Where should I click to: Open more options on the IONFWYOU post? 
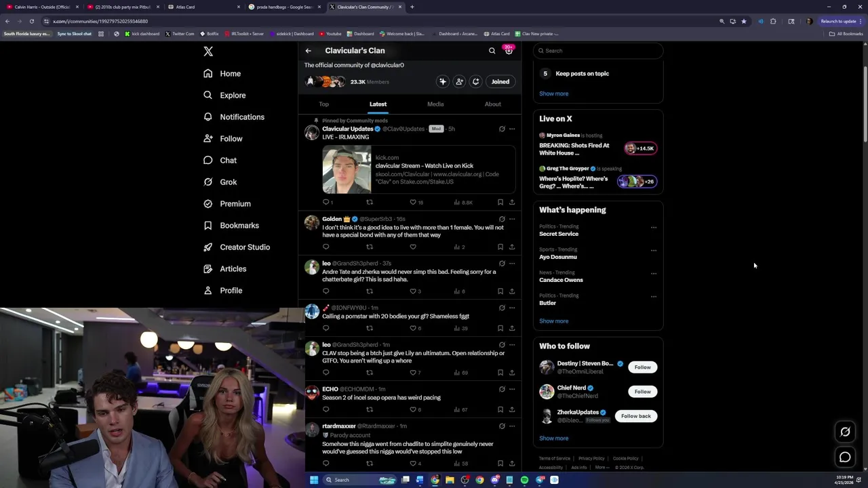click(512, 308)
